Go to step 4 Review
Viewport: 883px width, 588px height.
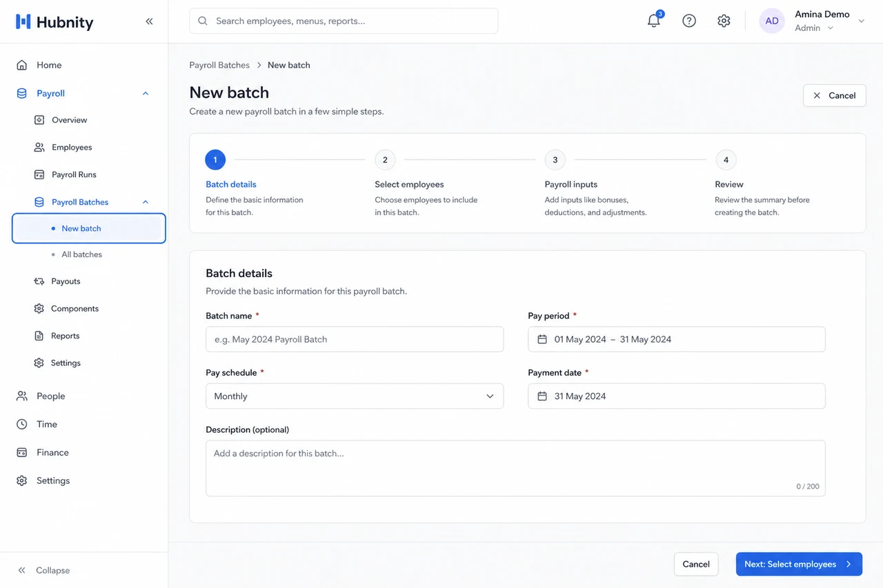(726, 160)
